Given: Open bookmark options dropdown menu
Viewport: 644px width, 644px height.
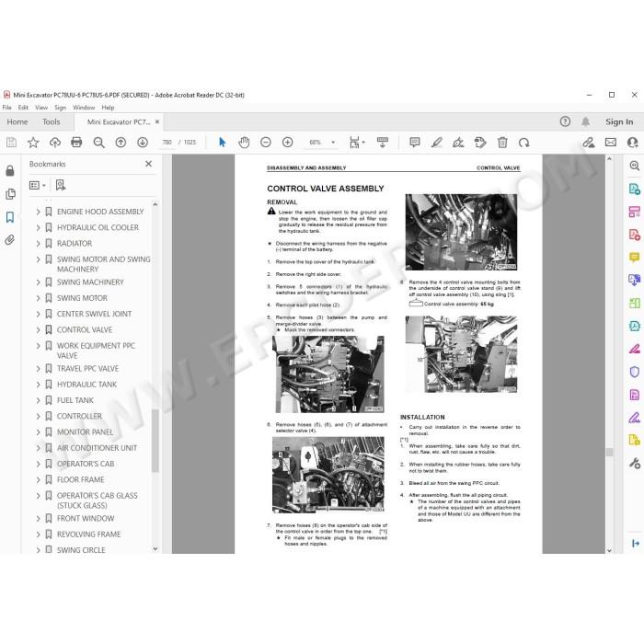Looking at the screenshot, I should pyautogui.click(x=38, y=185).
